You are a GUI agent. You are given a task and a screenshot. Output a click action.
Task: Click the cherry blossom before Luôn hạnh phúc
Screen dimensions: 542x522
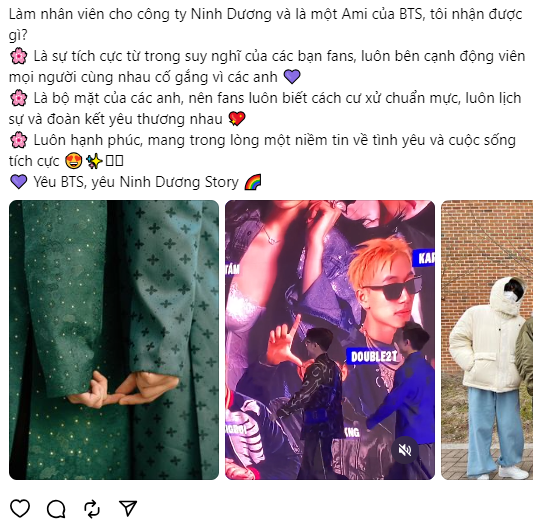click(x=18, y=140)
